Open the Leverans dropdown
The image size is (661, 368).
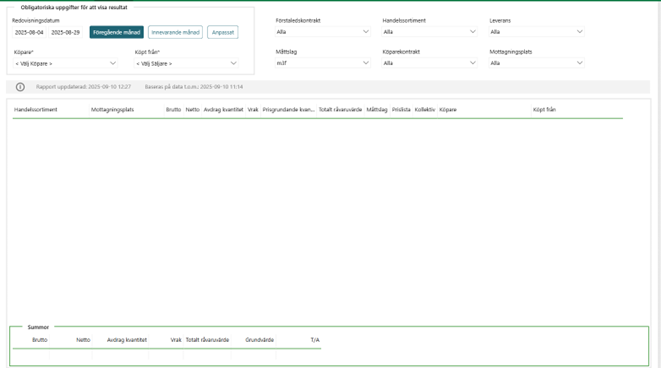[537, 32]
